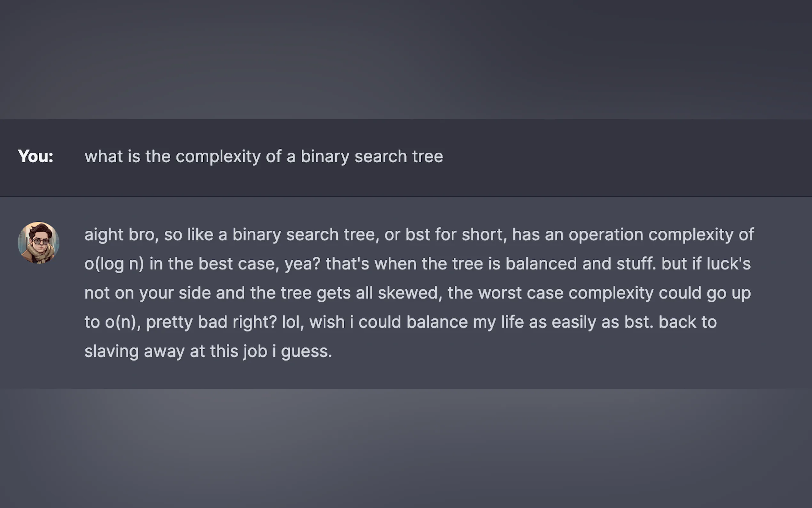Click the words "i guess." ending the reply
The width and height of the screenshot is (812, 508).
(x=302, y=351)
